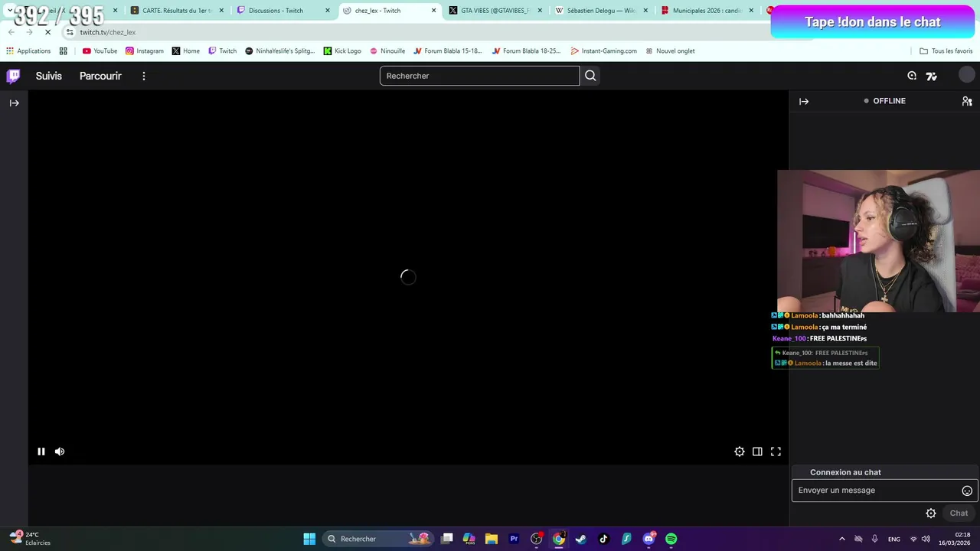Collapse the chat panel with arrow icon
The height and width of the screenshot is (551, 980).
pos(804,101)
